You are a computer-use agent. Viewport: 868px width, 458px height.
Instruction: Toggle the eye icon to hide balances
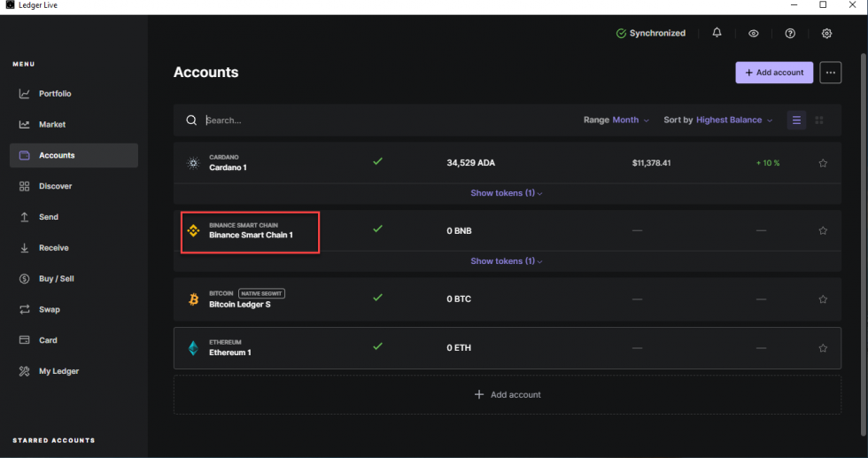click(x=754, y=34)
